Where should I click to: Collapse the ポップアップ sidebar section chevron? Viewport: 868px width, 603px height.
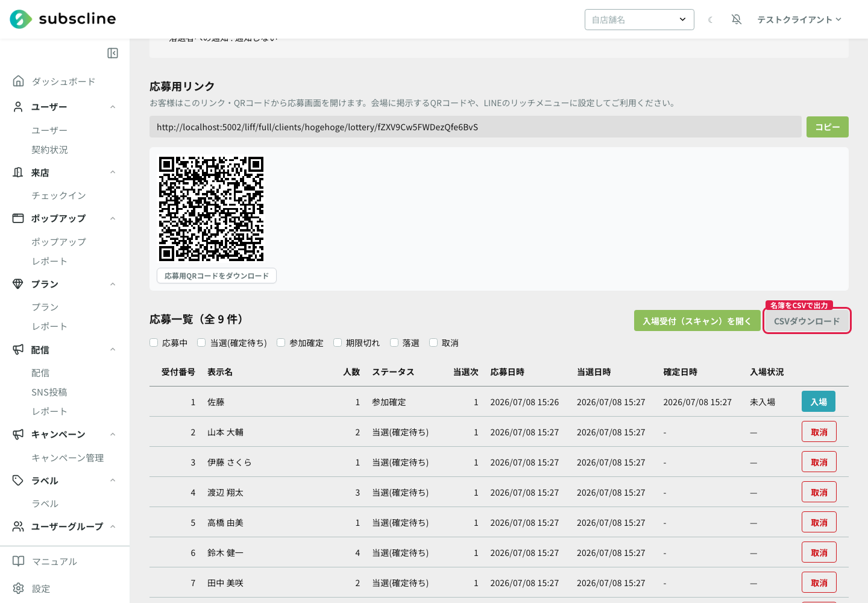[113, 218]
